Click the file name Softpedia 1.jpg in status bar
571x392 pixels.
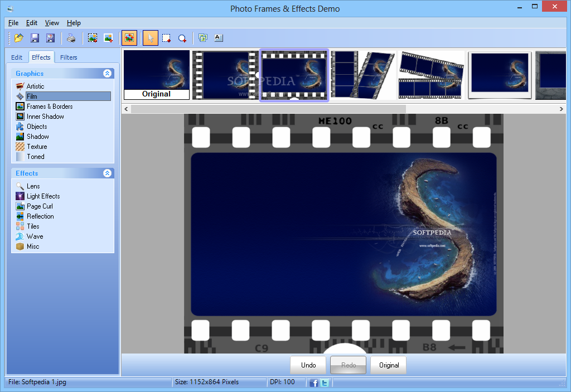tap(44, 382)
